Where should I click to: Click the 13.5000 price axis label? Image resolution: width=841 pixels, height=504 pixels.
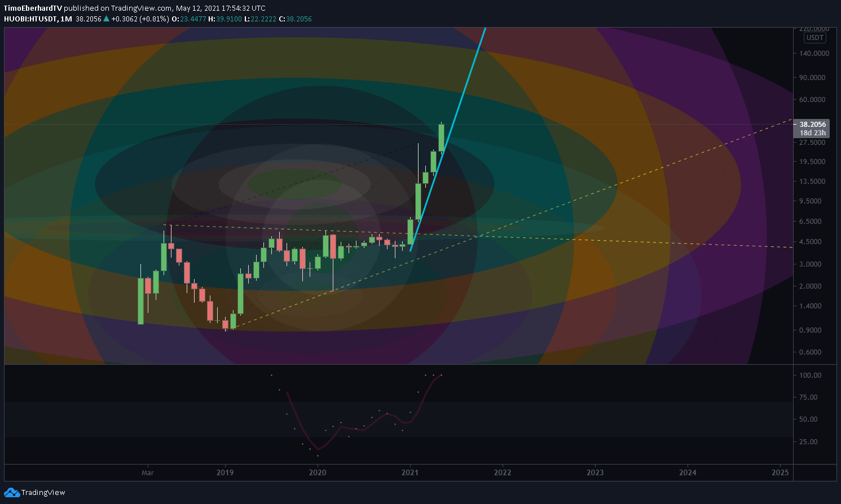click(812, 182)
